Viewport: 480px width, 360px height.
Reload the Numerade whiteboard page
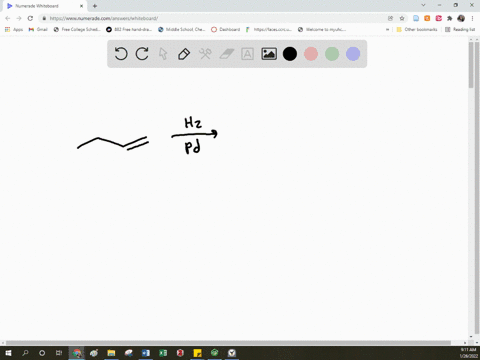tap(30, 18)
